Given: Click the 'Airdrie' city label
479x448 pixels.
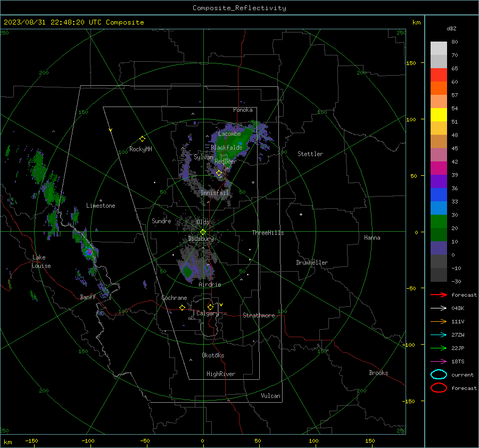Looking at the screenshot, I should click(x=210, y=284).
